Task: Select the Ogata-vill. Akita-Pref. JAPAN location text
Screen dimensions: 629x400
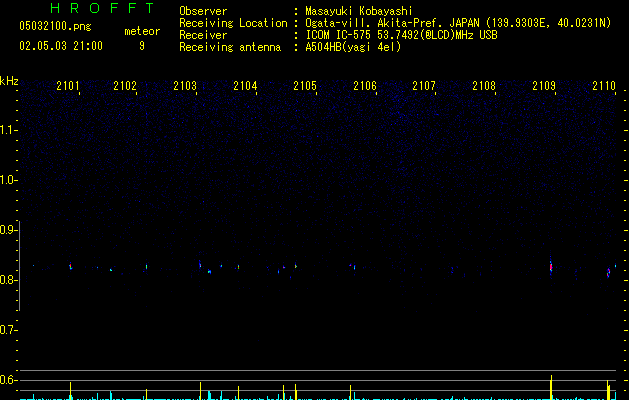Action: coord(458,23)
